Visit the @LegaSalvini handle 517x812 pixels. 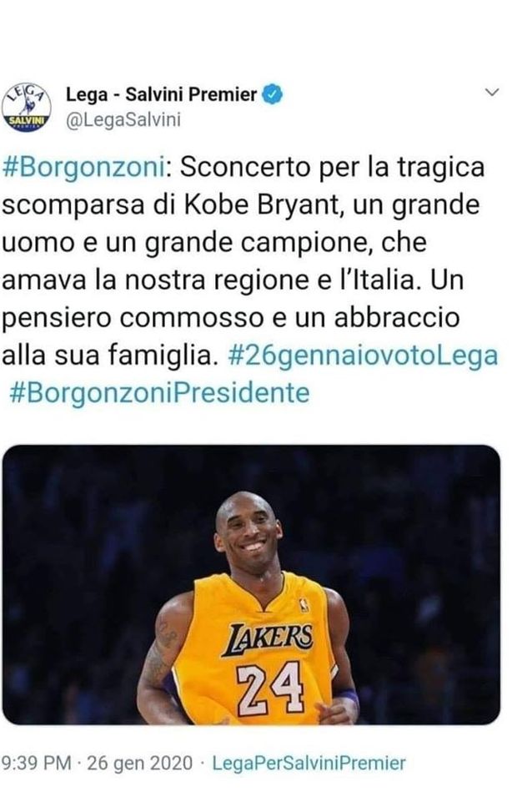123,119
